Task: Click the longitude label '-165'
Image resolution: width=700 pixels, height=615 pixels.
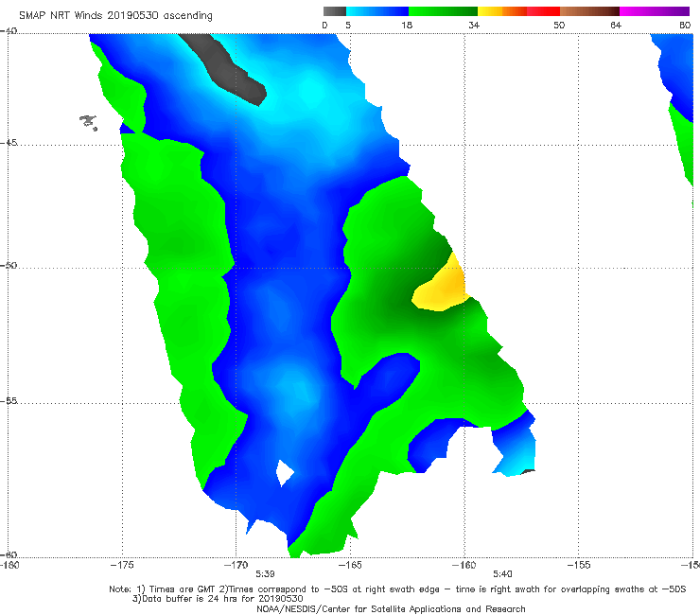Action: click(x=350, y=565)
